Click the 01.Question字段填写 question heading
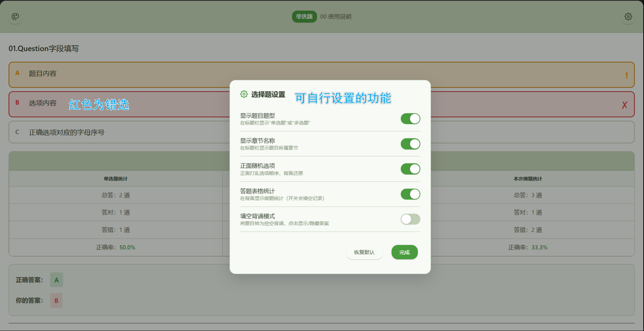 (44, 48)
